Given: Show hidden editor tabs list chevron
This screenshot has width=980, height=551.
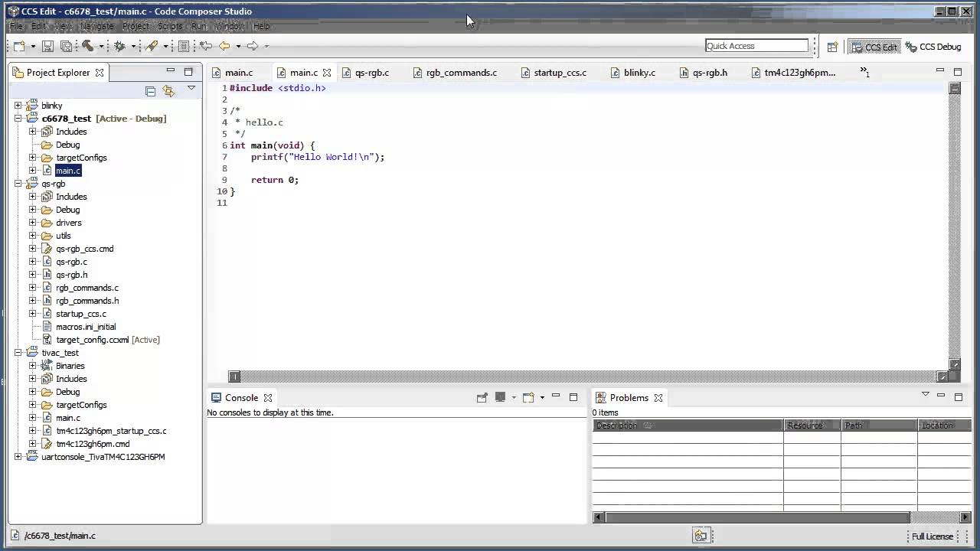Looking at the screenshot, I should pos(864,71).
